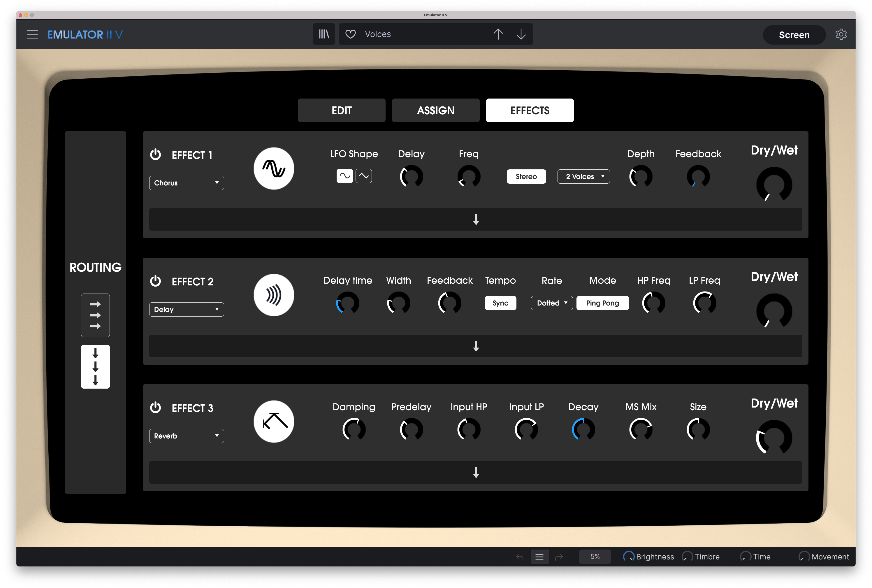
Task: Select serial routing with downward arrows
Action: click(x=95, y=366)
